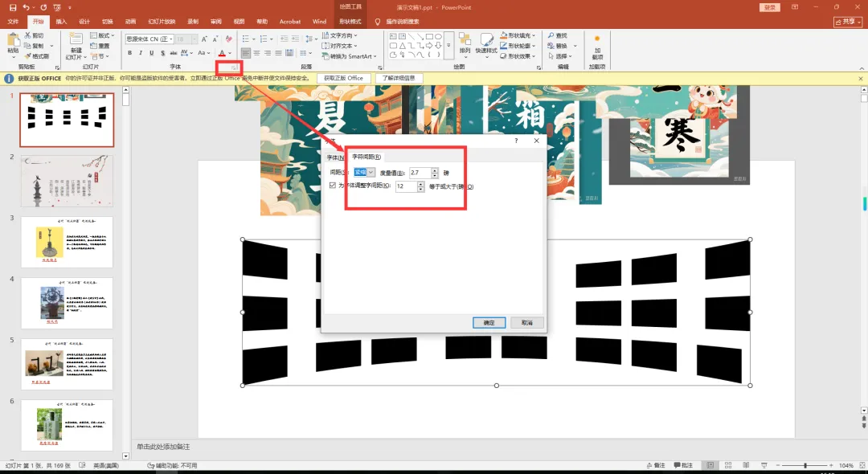Switch to Reading view
The width and height of the screenshot is (868, 474).
coord(746,465)
